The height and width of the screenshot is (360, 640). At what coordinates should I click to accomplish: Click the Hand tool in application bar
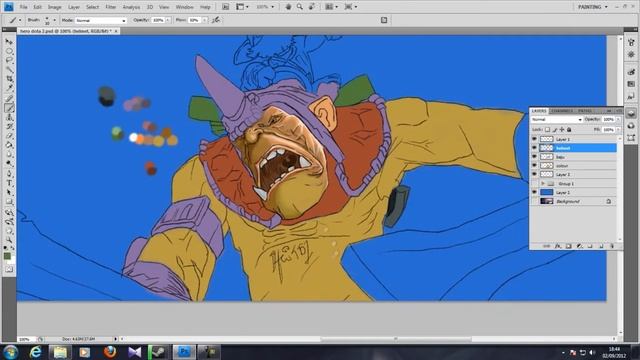288,7
